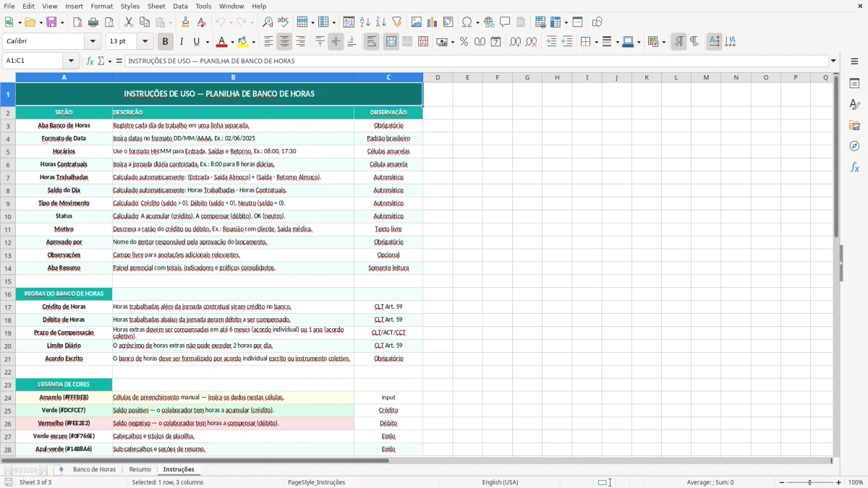868x488 pixels.
Task: Toggle Center Horizontally alignment
Action: click(x=284, y=42)
